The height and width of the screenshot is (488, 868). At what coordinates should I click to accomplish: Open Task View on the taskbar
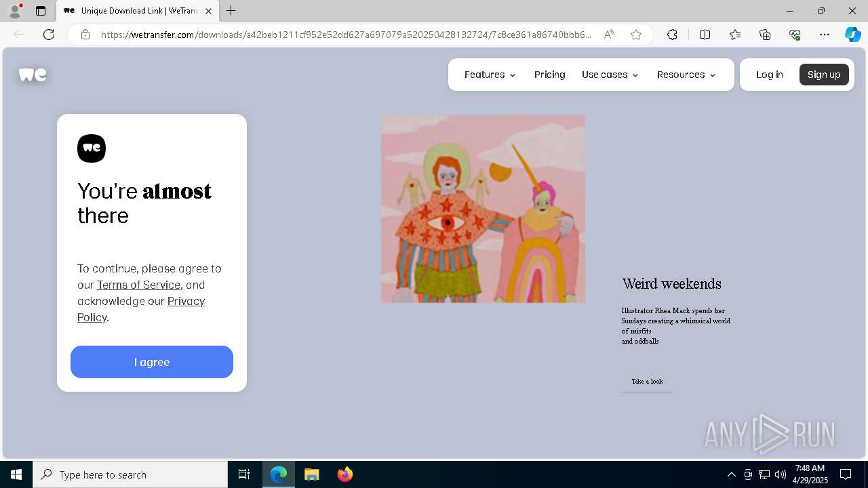244,474
